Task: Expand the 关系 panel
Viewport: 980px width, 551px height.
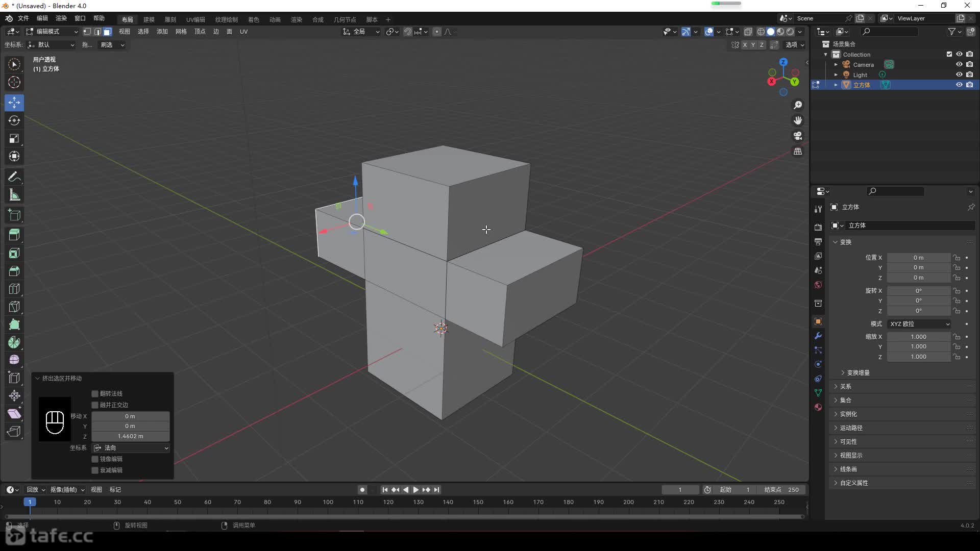Action: (x=845, y=387)
